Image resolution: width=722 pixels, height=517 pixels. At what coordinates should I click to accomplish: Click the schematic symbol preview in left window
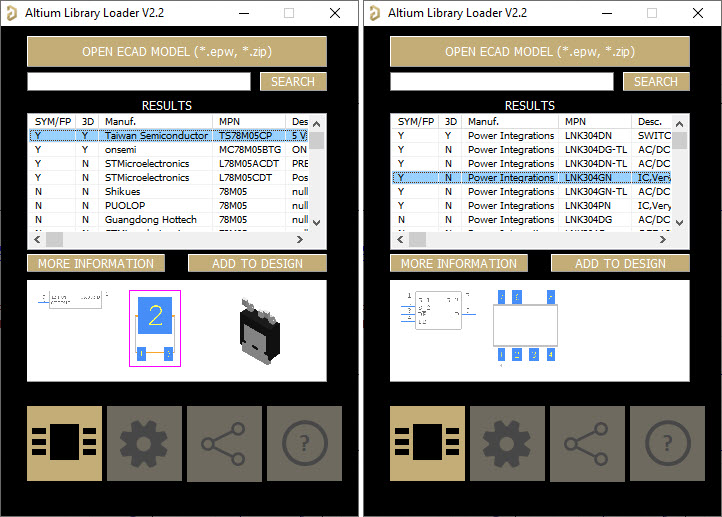[73, 299]
